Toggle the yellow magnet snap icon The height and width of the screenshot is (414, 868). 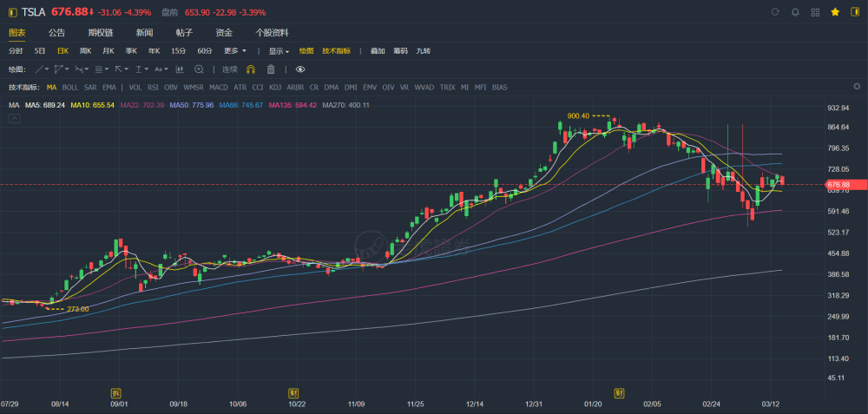250,69
